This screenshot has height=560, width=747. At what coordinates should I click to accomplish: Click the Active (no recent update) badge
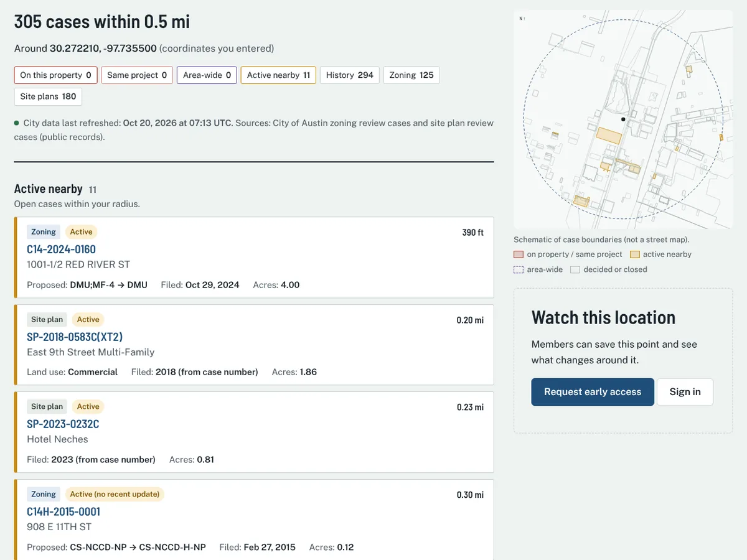pyautogui.click(x=115, y=494)
